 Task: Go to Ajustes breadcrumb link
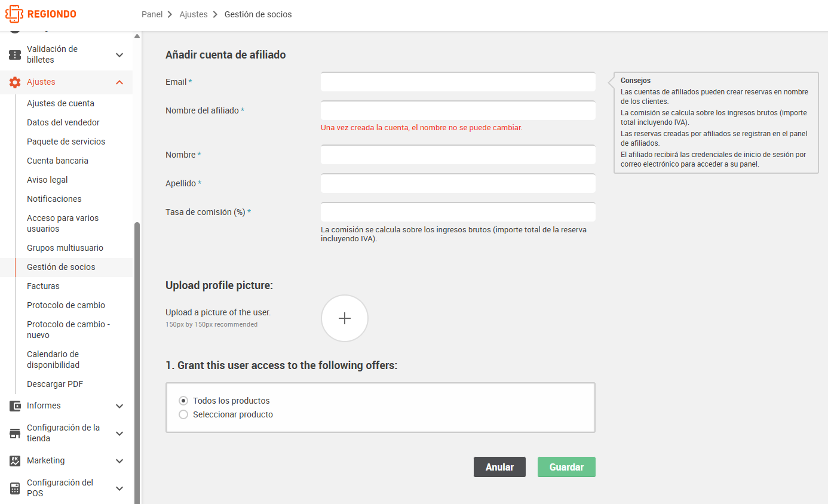click(194, 14)
